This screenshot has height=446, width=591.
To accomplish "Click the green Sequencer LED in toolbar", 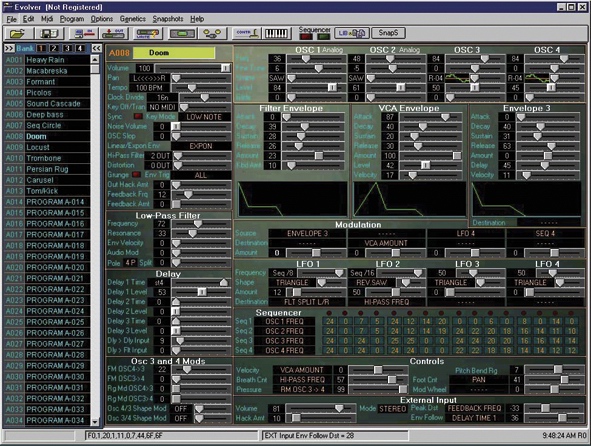I will [323, 37].
